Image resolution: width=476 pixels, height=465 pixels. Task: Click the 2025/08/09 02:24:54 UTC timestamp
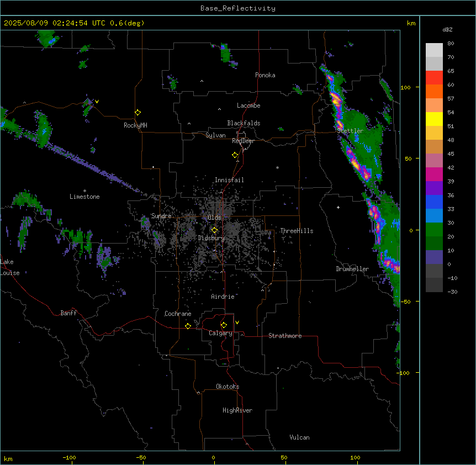tap(55, 23)
